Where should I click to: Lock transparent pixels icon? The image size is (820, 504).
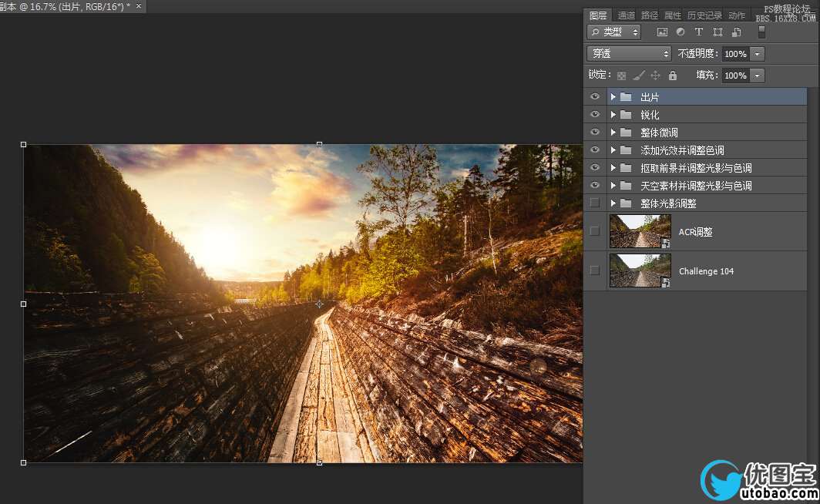click(x=621, y=76)
